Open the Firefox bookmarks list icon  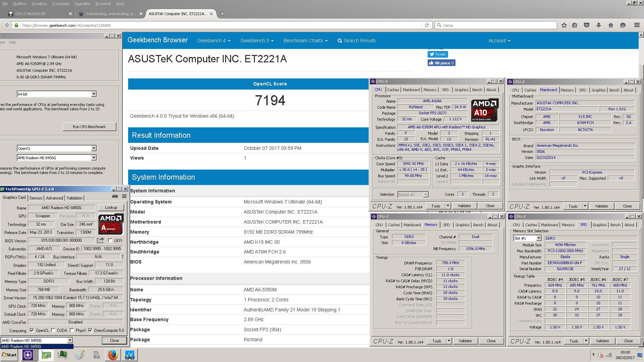(575, 25)
